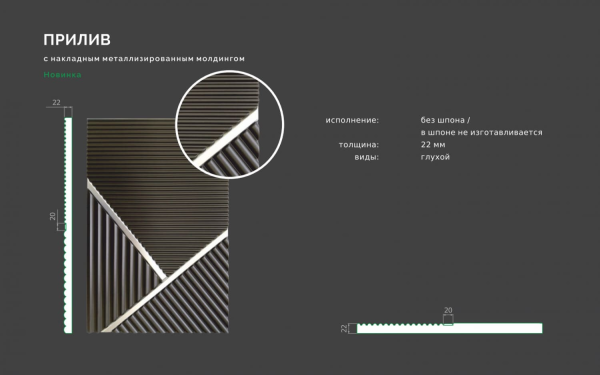Click the horizontal cross-section profile drawing
This screenshot has width=600, height=375.
pyautogui.click(x=450, y=328)
